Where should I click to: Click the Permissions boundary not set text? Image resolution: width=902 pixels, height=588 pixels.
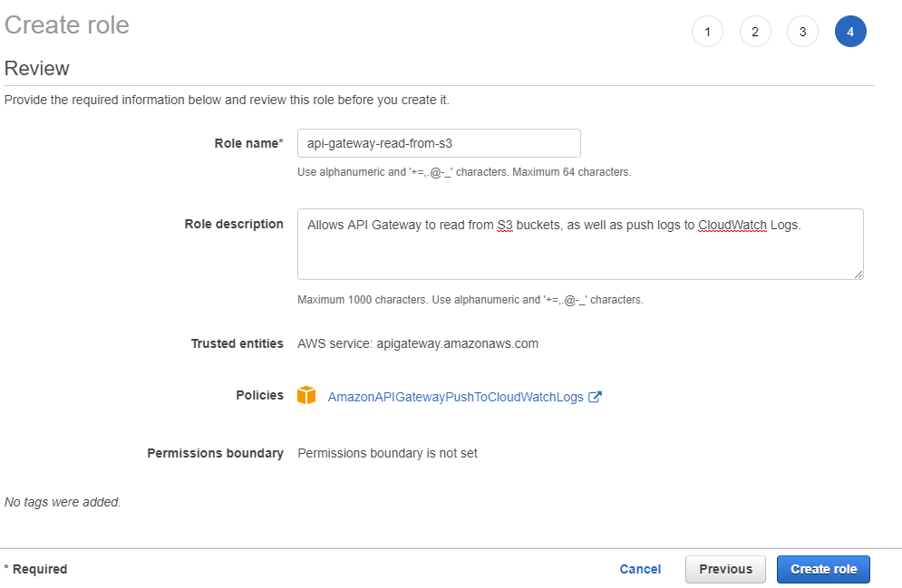[x=387, y=453]
